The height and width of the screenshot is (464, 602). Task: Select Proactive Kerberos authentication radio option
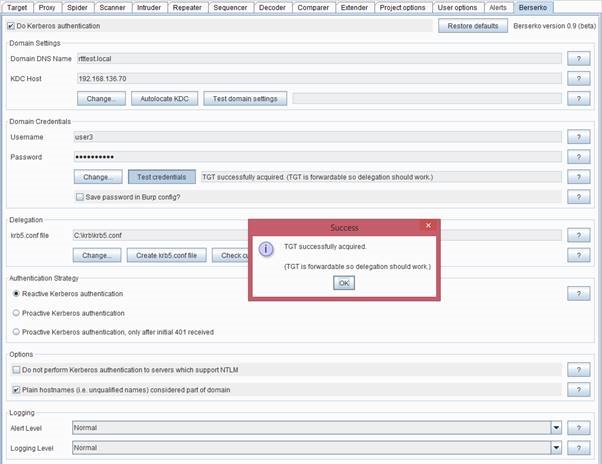pyautogui.click(x=15, y=313)
